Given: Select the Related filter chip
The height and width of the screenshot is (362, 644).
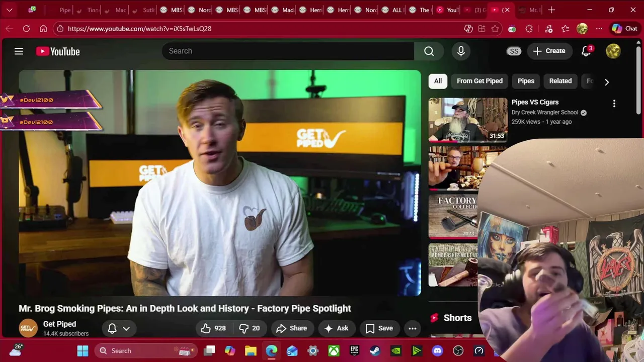Looking at the screenshot, I should coord(560,81).
